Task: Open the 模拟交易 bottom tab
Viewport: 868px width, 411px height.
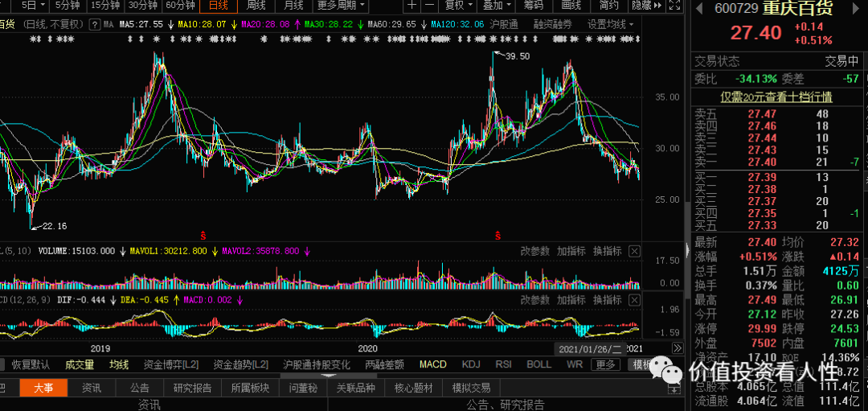Action: click(x=471, y=388)
